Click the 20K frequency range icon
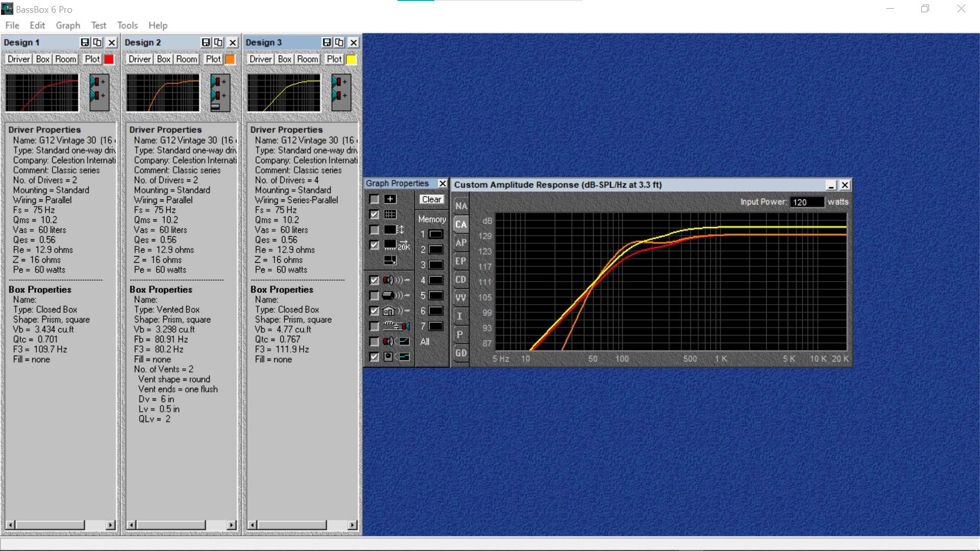 click(x=397, y=245)
